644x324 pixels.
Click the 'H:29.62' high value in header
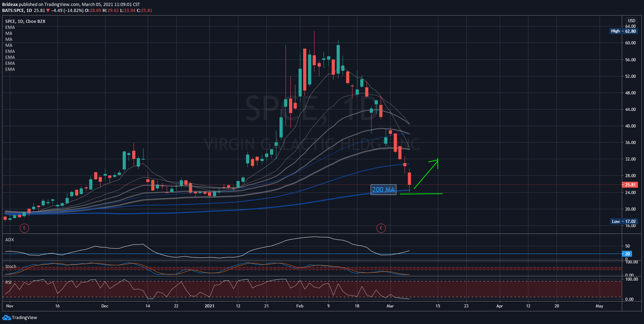[111, 11]
